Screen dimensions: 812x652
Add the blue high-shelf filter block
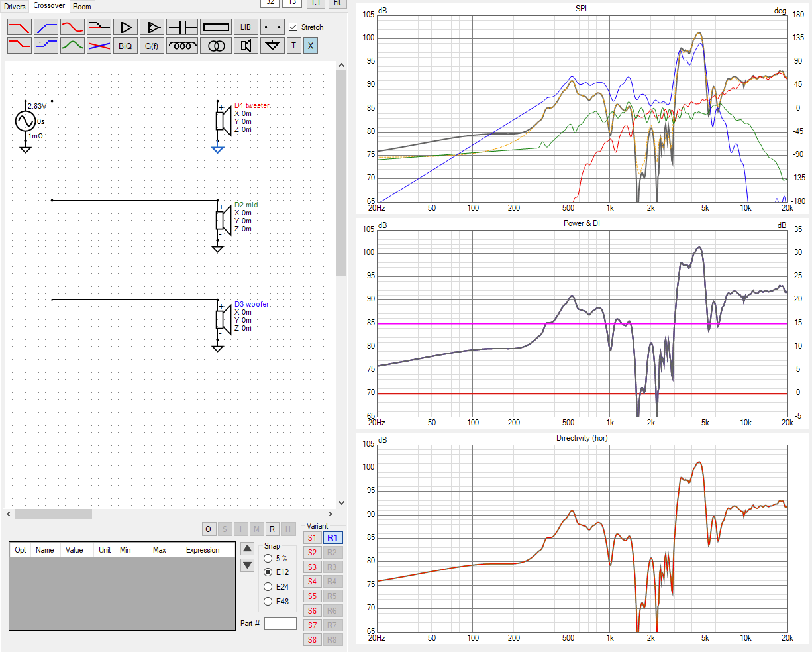[46, 46]
